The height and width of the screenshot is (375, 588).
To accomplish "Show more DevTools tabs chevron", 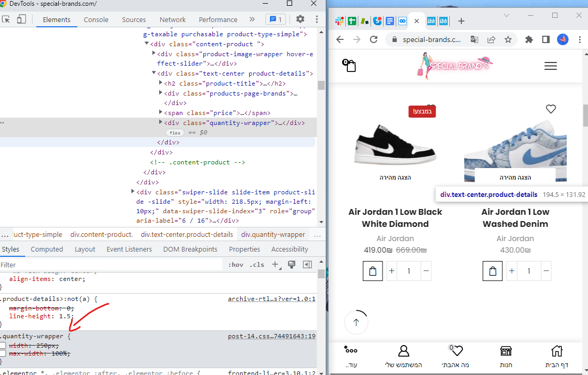I will (252, 19).
